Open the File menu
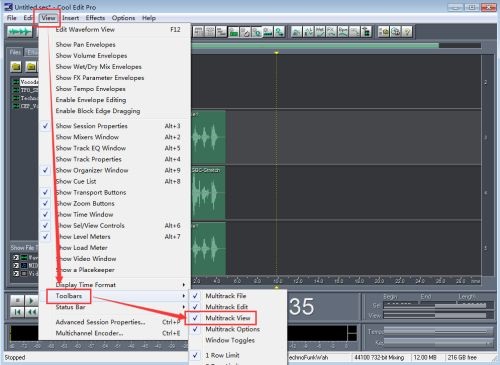 tap(12, 18)
